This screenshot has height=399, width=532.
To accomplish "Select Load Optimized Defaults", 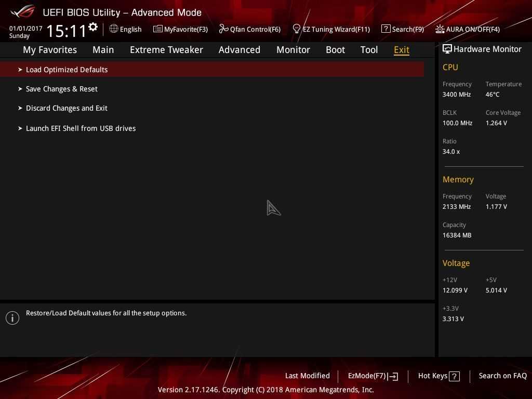I will click(66, 70).
